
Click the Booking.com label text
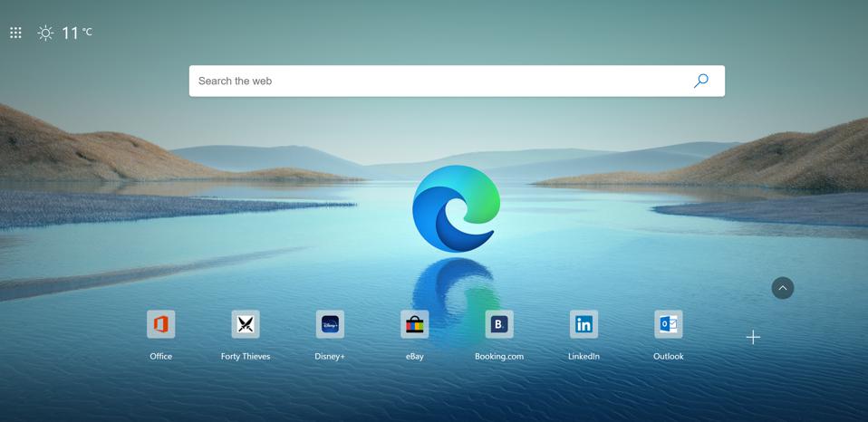pyautogui.click(x=499, y=357)
